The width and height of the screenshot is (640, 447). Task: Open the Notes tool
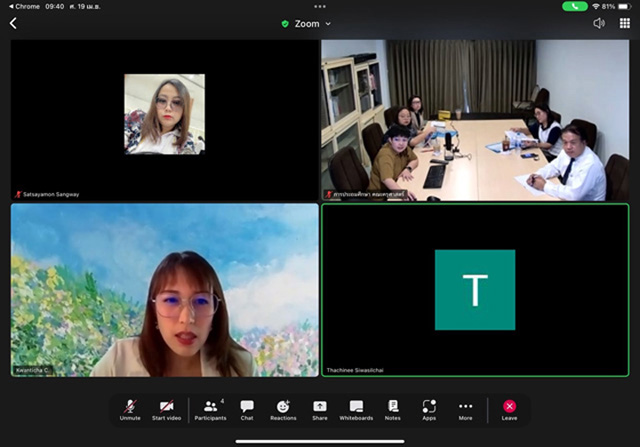(x=393, y=408)
